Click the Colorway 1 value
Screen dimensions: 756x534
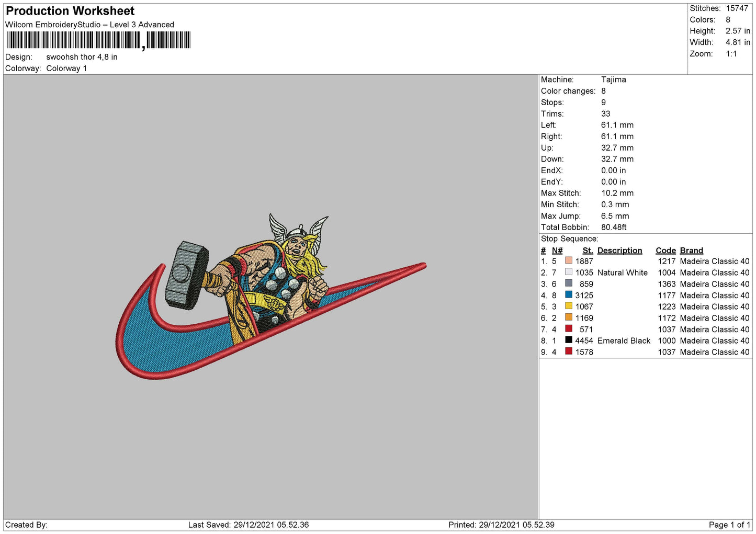(x=66, y=69)
